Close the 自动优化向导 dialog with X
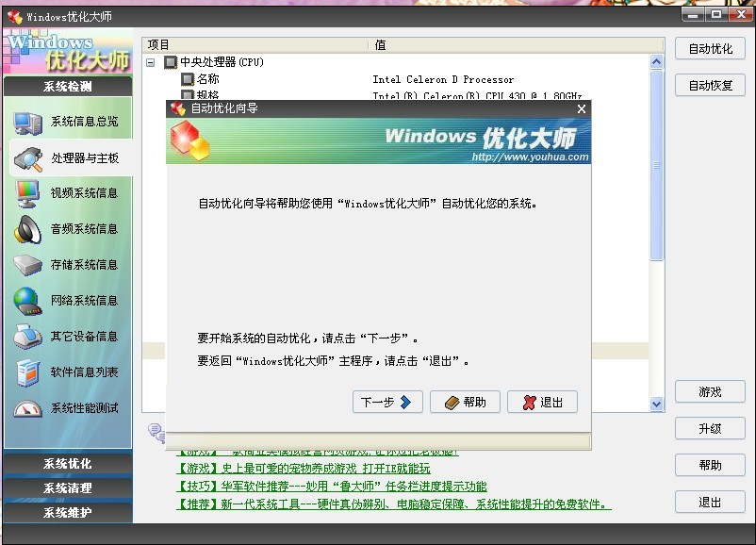 pos(582,109)
